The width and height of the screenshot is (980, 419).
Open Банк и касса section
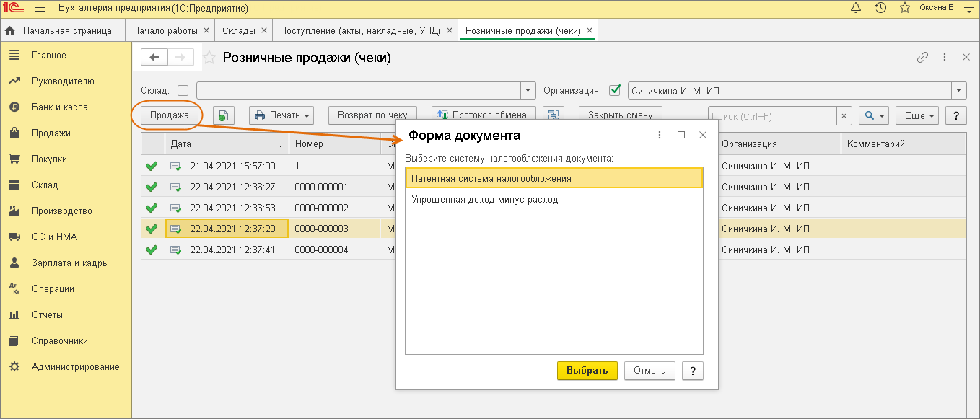(59, 107)
